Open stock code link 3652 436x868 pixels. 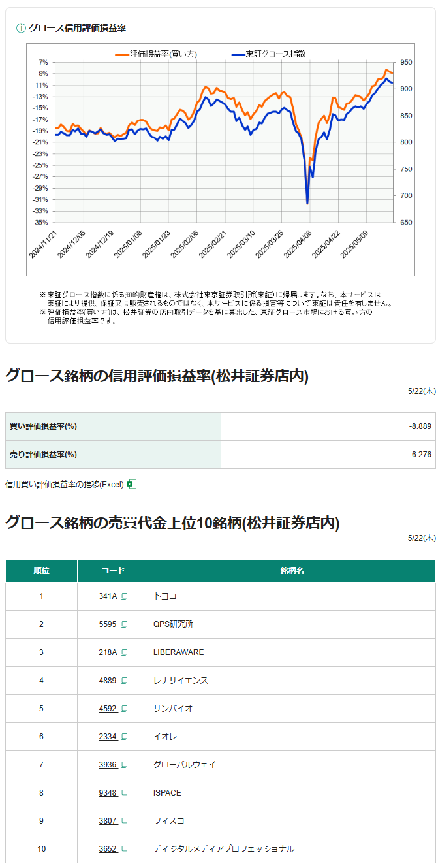coord(108,849)
